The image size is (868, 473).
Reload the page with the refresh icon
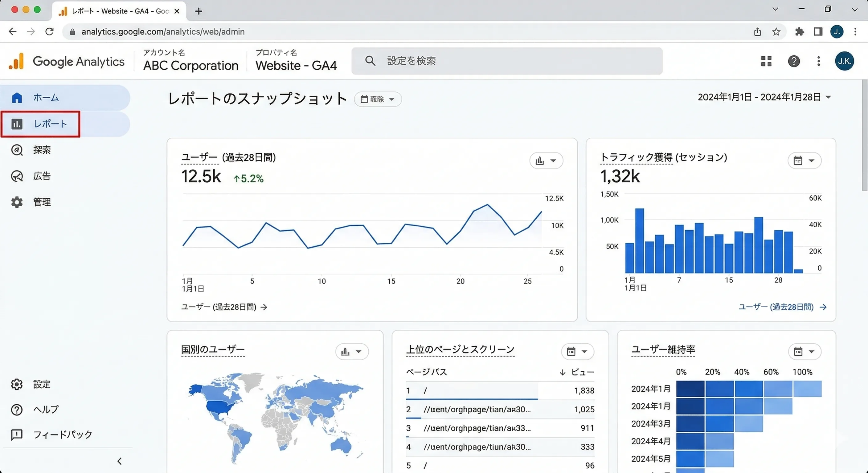[x=50, y=32]
